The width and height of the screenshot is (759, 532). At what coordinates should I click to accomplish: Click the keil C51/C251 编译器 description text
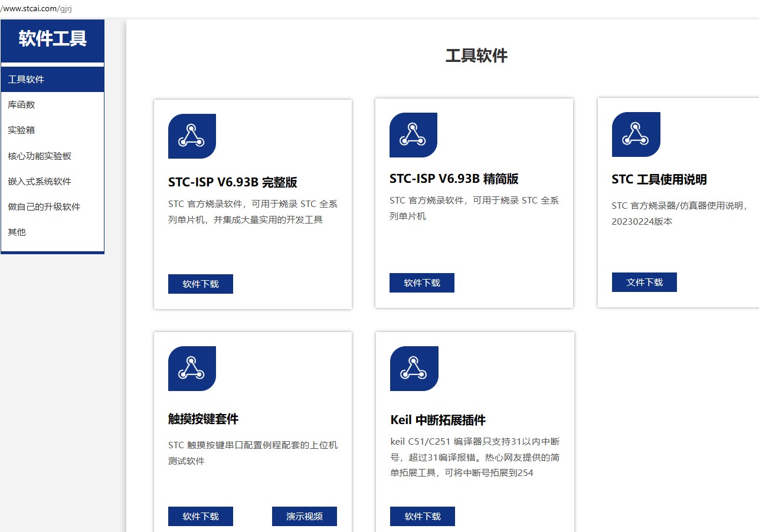(x=475, y=457)
